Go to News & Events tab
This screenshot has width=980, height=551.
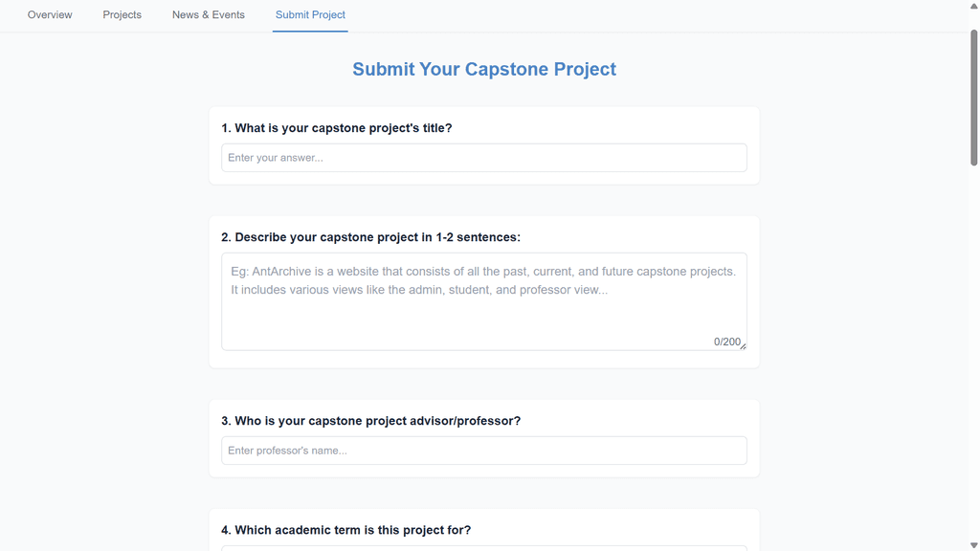tap(209, 15)
